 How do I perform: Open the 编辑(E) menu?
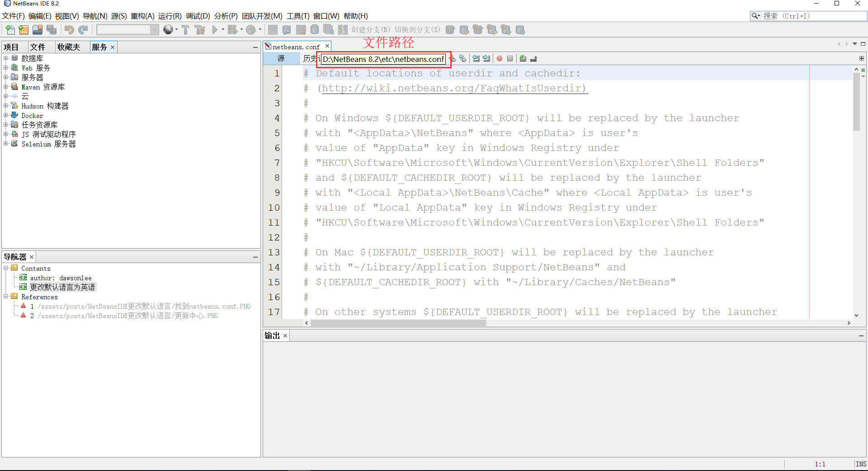coord(40,16)
